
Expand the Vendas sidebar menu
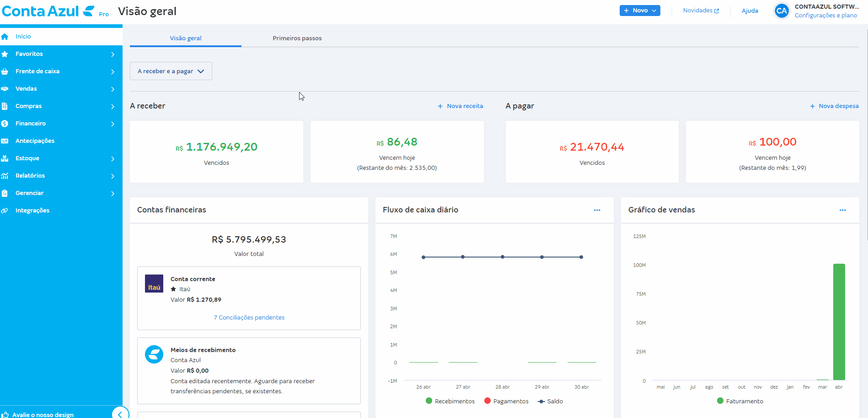coord(61,89)
